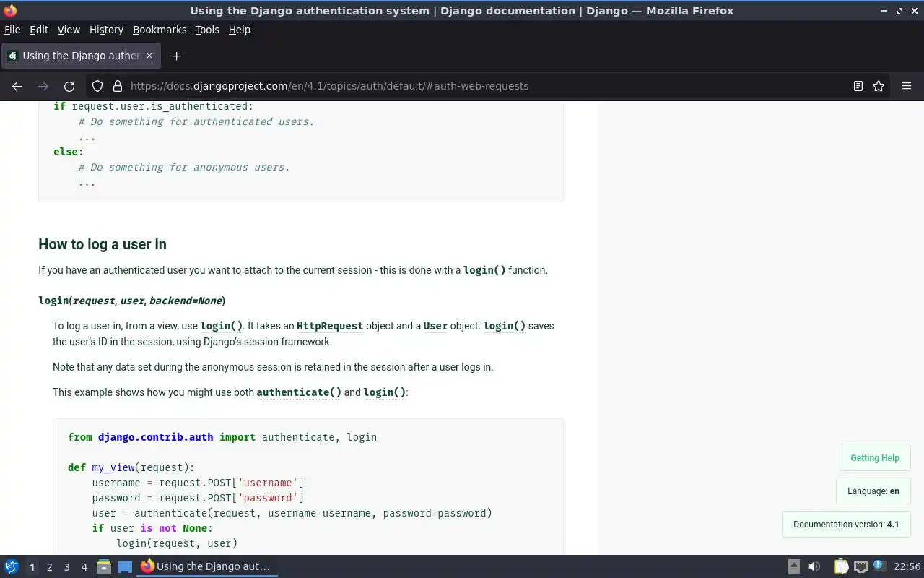Click the 'if user is not None:' code line
Screen dimensions: 924x578
[x=152, y=528]
